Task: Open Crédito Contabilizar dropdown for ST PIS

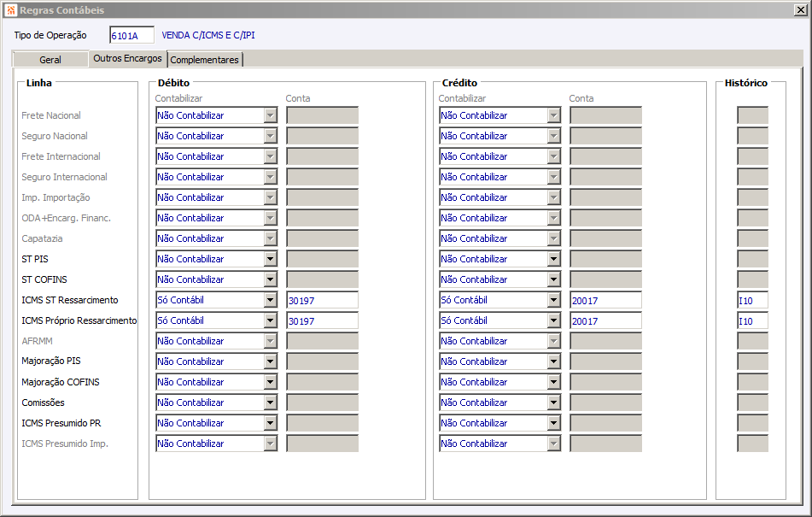Action: [553, 259]
